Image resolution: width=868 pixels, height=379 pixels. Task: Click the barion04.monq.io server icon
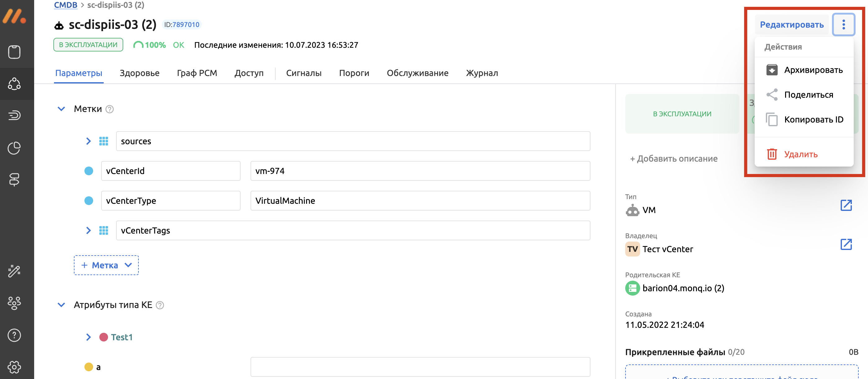(632, 288)
